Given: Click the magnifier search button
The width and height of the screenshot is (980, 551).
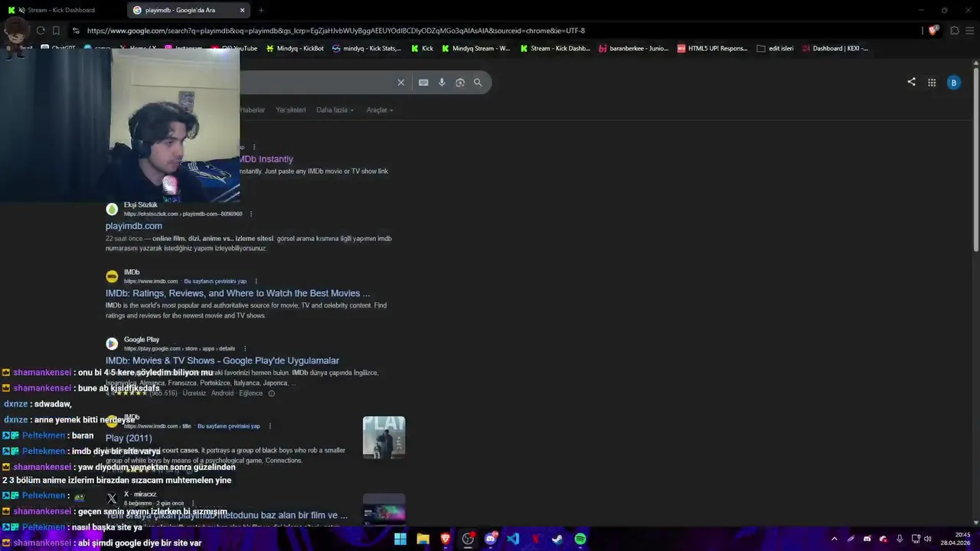Looking at the screenshot, I should click(x=478, y=83).
